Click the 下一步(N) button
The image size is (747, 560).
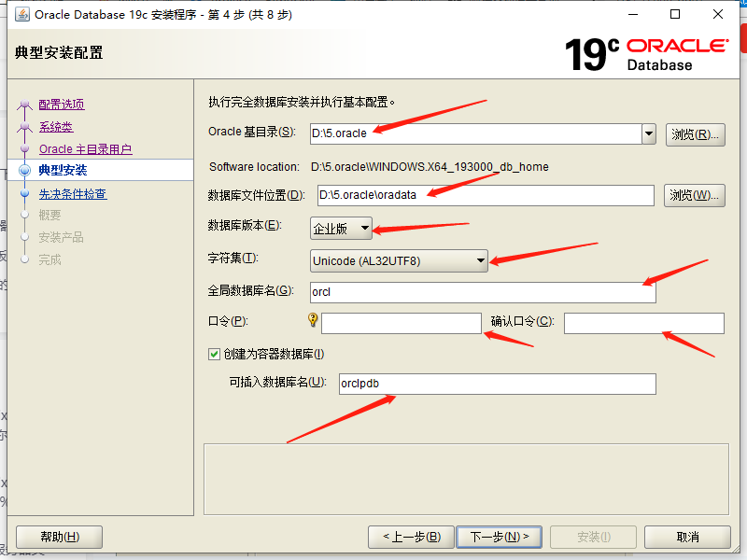497,537
